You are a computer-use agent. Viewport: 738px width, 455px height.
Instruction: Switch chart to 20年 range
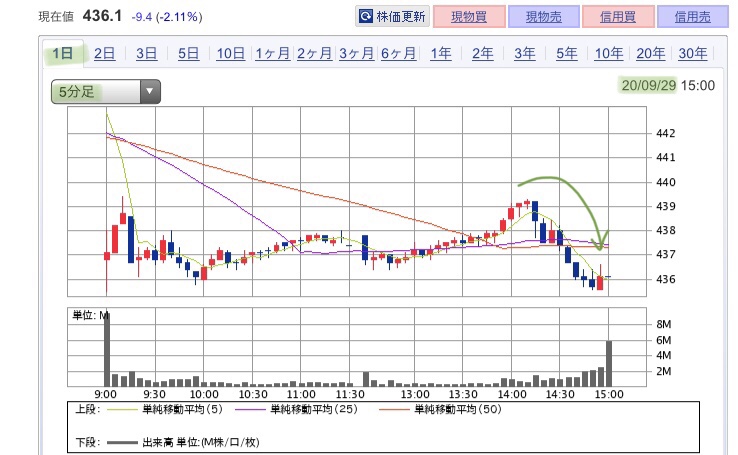tap(650, 53)
